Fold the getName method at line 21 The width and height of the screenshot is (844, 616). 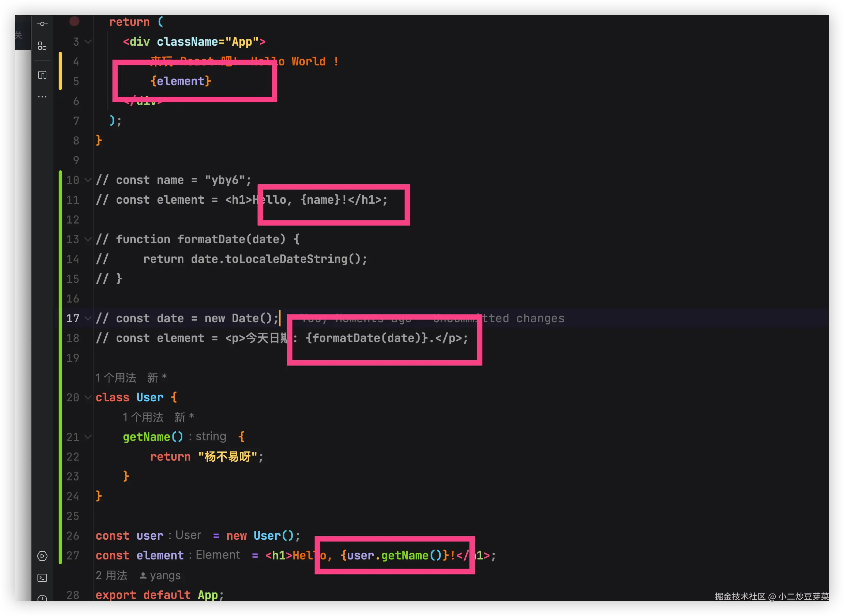point(88,437)
